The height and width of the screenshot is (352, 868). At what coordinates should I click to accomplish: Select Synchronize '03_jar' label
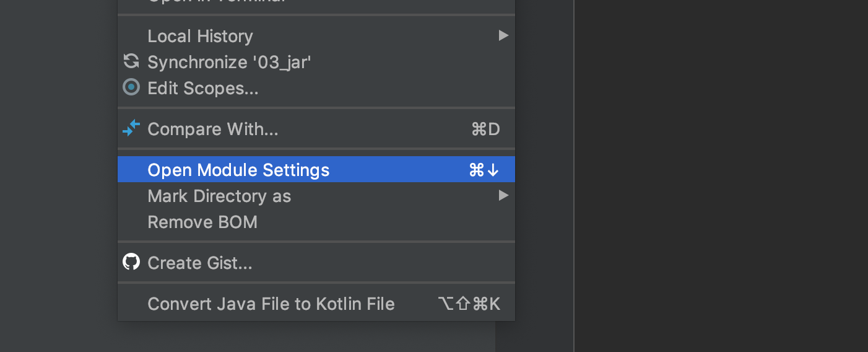click(x=229, y=62)
